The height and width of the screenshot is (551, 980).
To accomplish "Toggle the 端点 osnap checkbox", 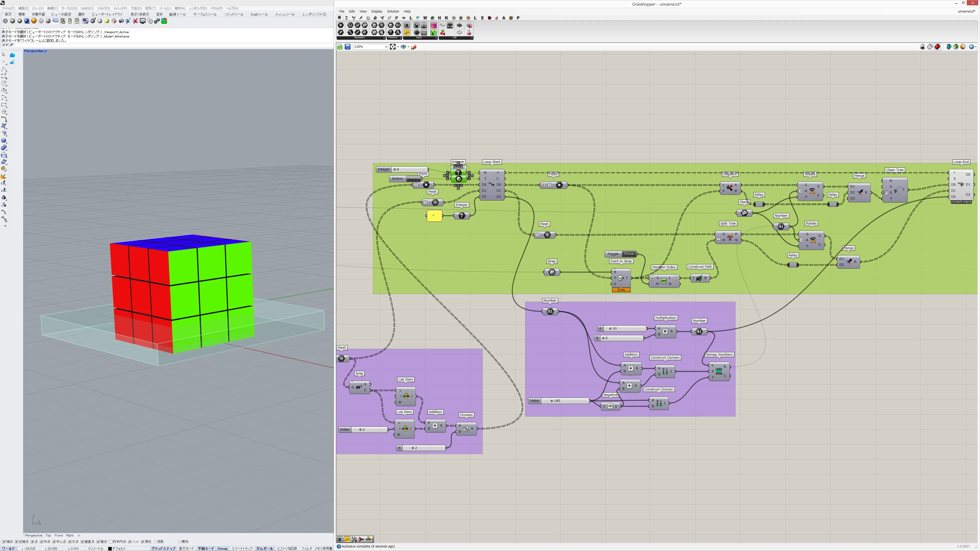I will [4, 542].
